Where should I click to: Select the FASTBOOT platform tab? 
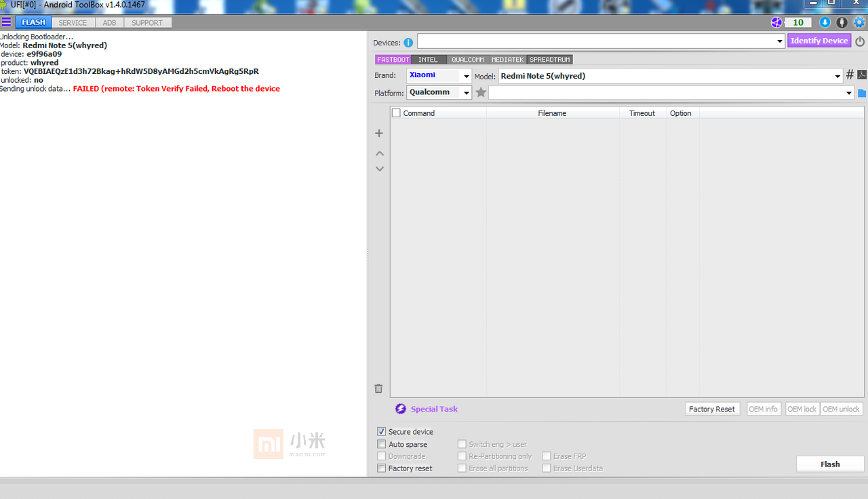[393, 60]
